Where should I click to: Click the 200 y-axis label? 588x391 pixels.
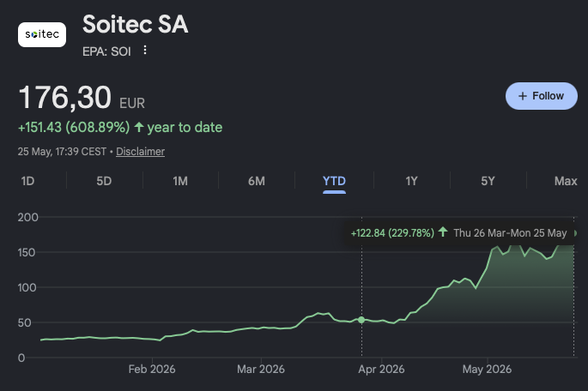click(27, 217)
